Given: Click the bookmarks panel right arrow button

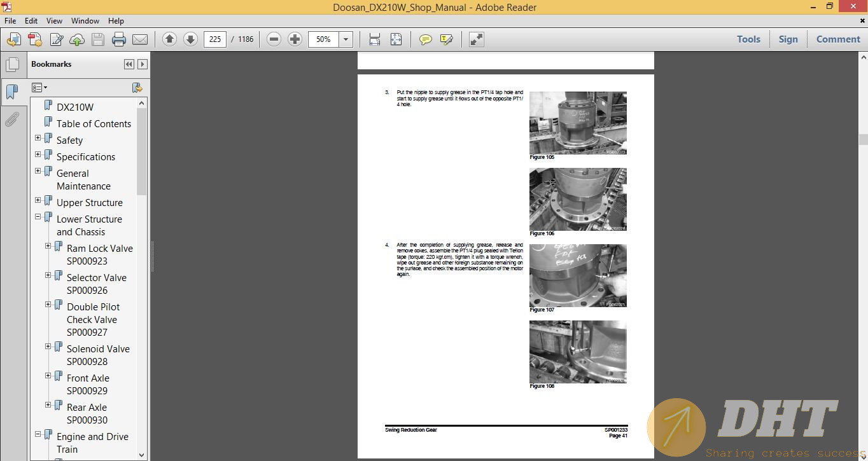Looking at the screenshot, I should 143,64.
